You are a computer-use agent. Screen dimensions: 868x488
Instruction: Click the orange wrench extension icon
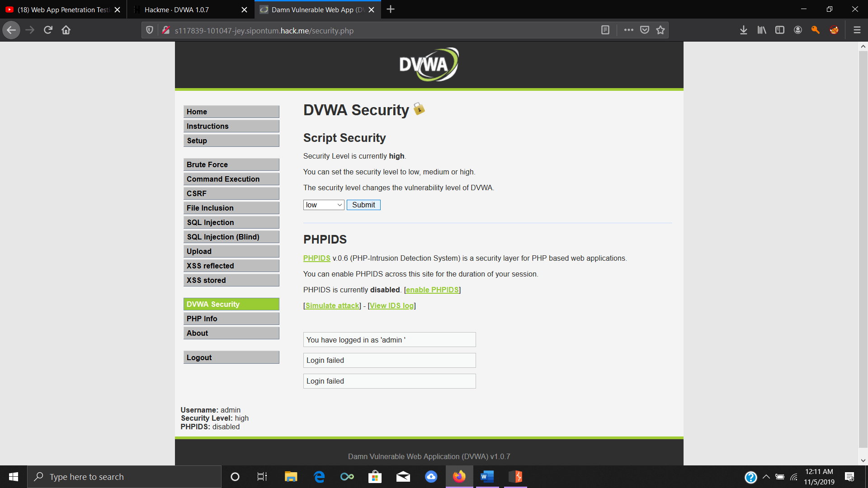[x=816, y=30]
